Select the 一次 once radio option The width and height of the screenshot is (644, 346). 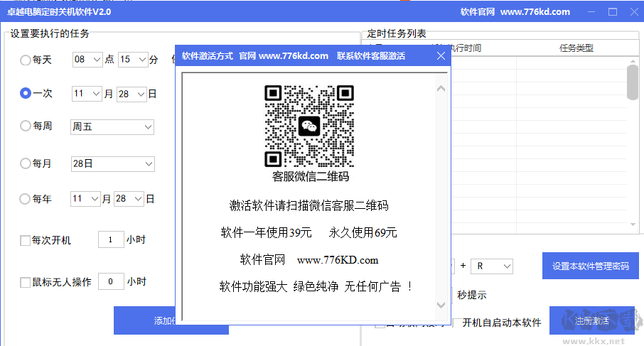(x=26, y=93)
